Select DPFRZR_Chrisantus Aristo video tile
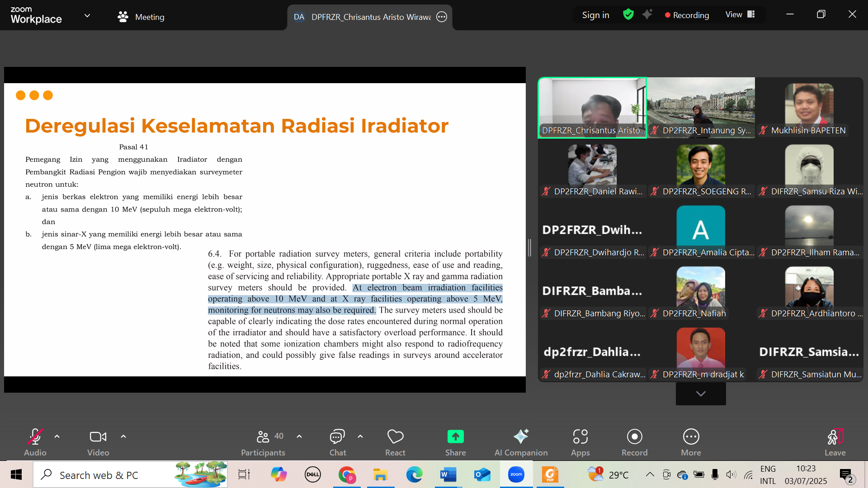Screen dimensions: 868x488 (x=592, y=108)
